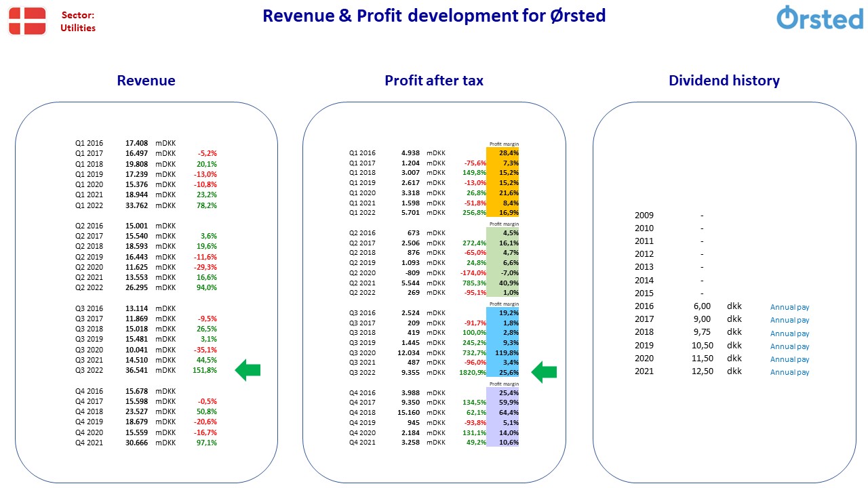This screenshot has width=868, height=488.
Task: Click the 2009 year in dividend history
Action: (x=644, y=216)
